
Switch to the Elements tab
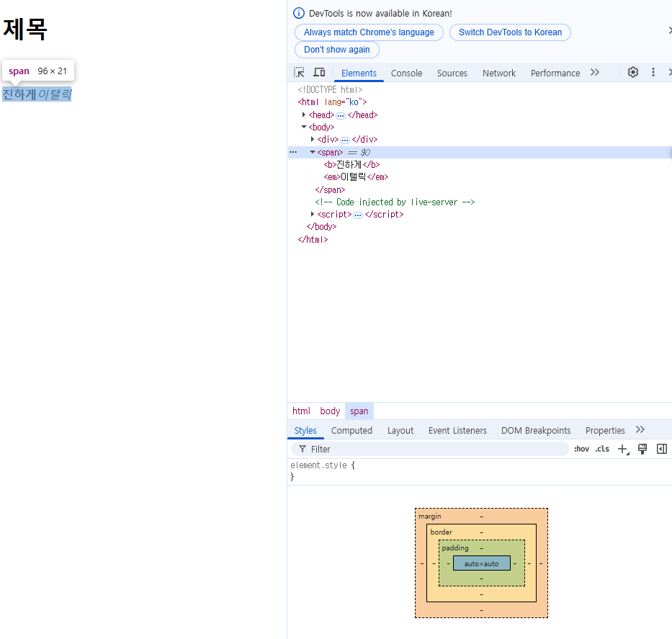coord(359,73)
